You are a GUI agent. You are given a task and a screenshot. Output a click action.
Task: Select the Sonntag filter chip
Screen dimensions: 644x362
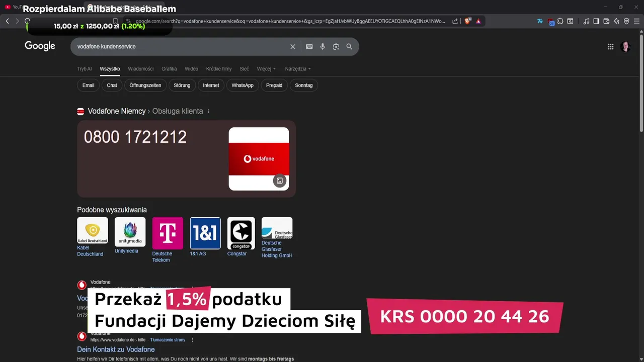(304, 85)
